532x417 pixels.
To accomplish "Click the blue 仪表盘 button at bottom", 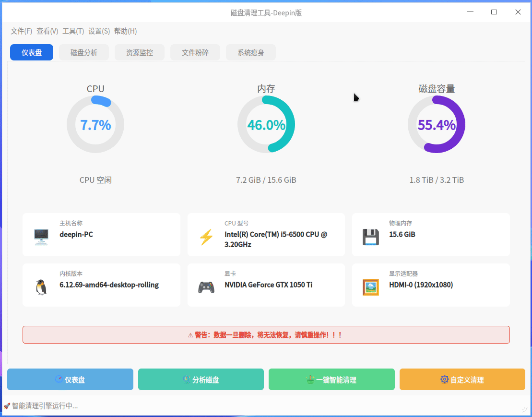I will coord(70,380).
